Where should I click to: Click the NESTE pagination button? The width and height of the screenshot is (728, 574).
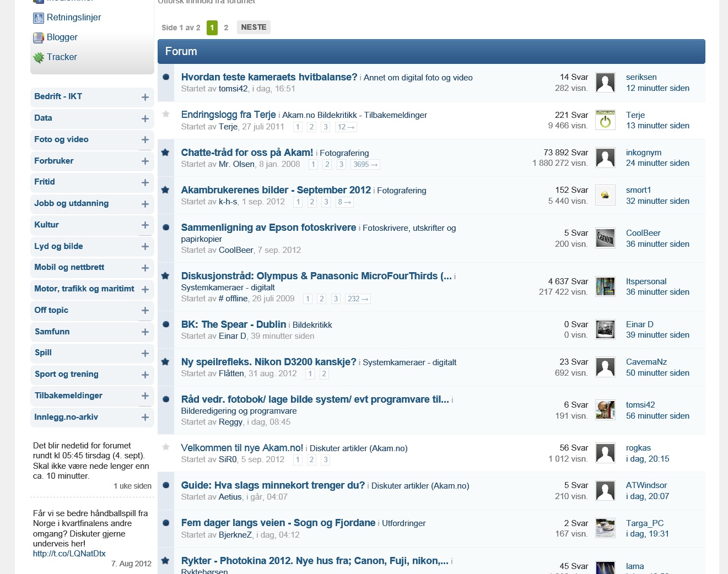[254, 28]
